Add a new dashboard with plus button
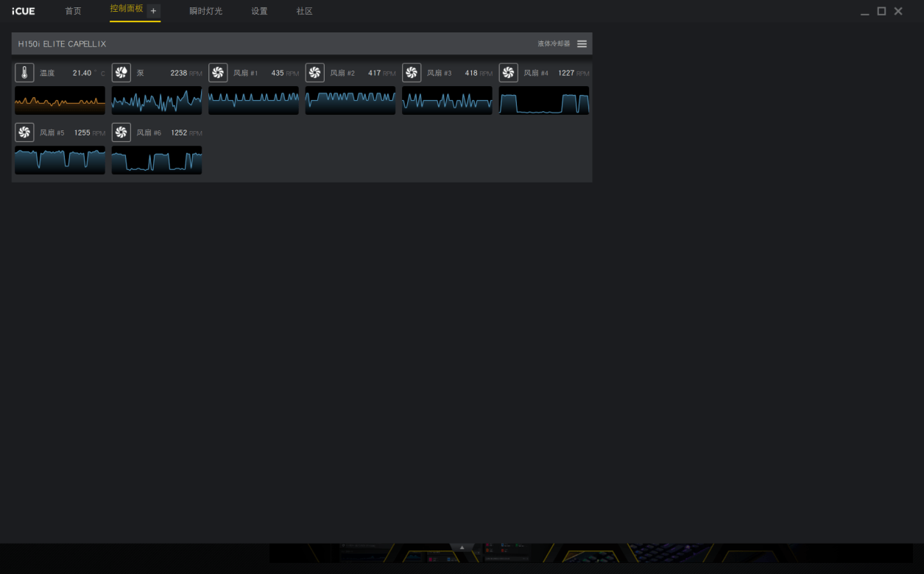 [153, 11]
